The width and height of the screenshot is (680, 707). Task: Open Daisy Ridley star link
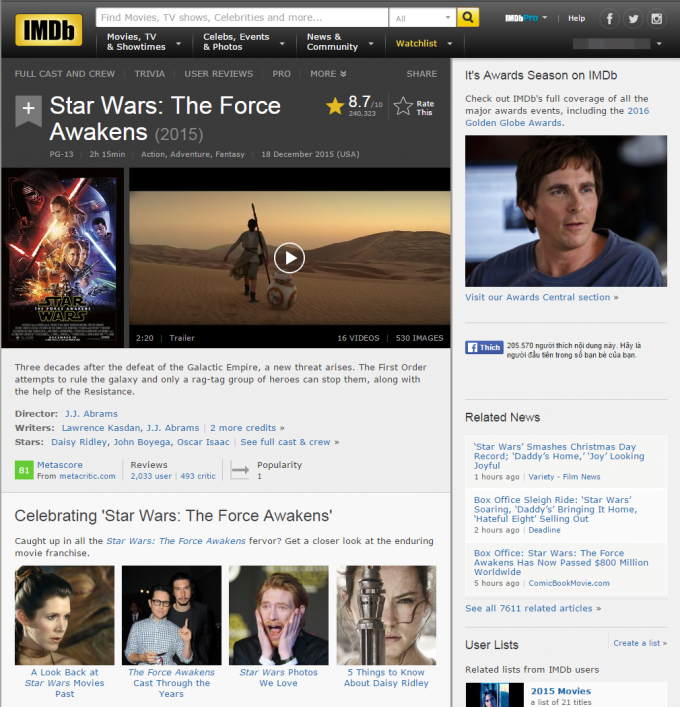click(79, 442)
